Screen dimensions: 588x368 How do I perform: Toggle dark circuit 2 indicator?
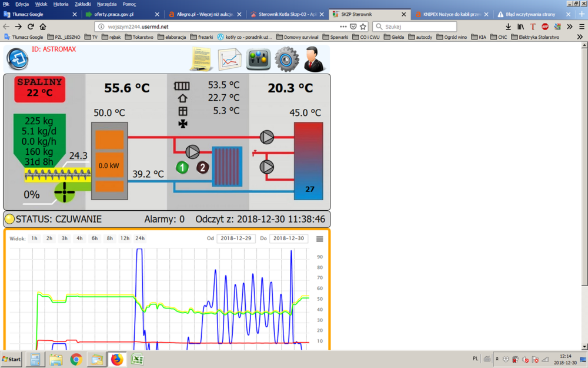[x=202, y=167]
